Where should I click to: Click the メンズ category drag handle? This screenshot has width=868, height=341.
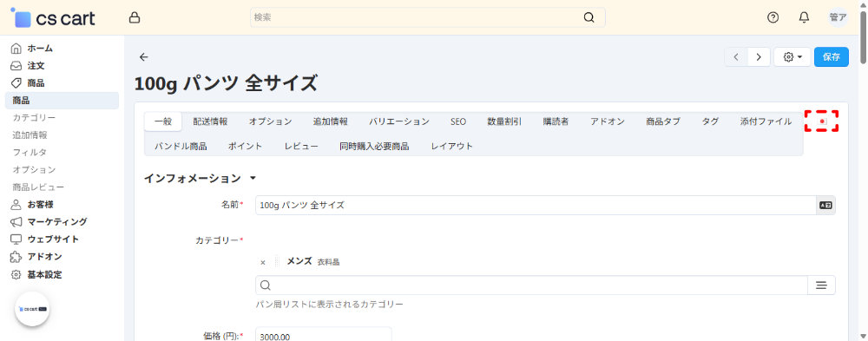(x=277, y=262)
